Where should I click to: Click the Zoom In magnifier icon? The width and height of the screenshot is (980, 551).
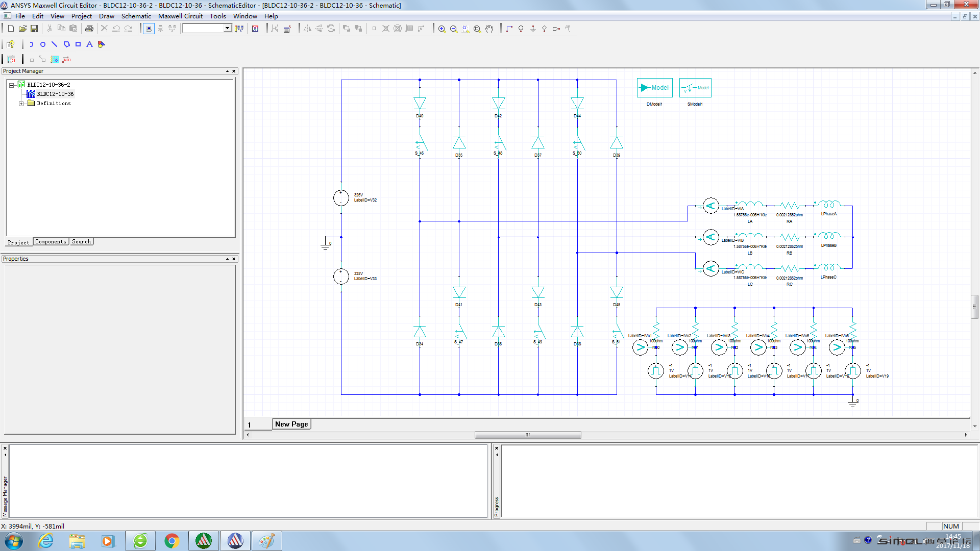point(442,29)
